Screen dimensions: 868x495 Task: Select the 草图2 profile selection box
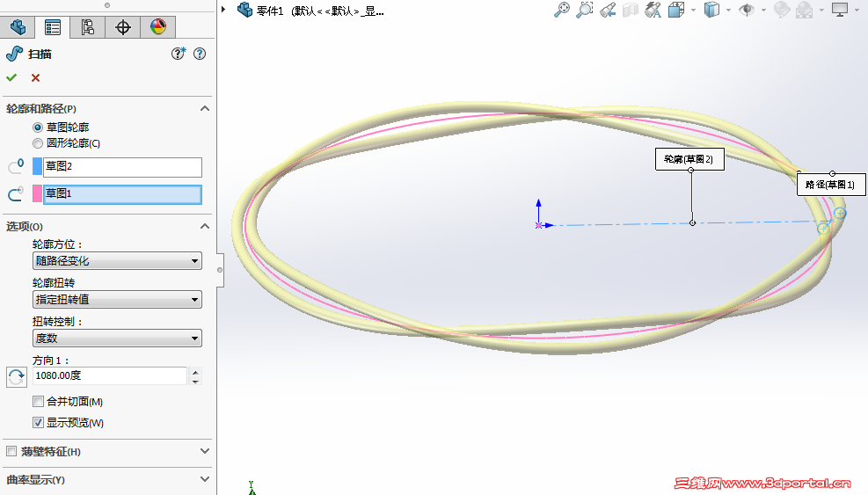(122, 167)
